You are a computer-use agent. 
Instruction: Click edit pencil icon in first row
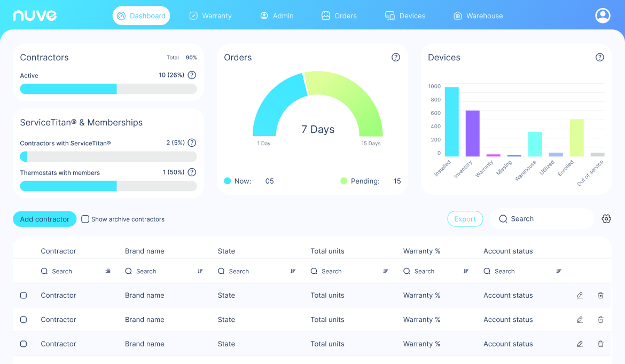coord(580,296)
